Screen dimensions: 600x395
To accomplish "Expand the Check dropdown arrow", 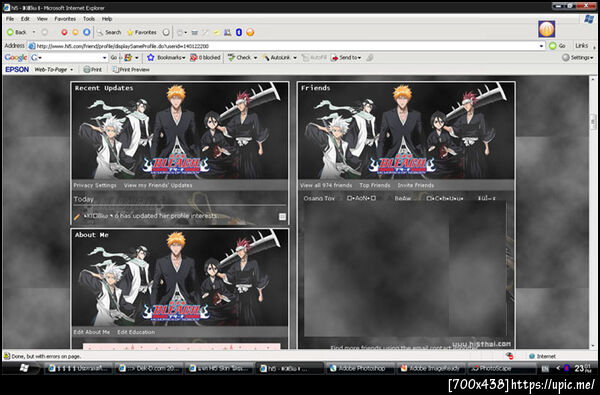I will [x=255, y=57].
